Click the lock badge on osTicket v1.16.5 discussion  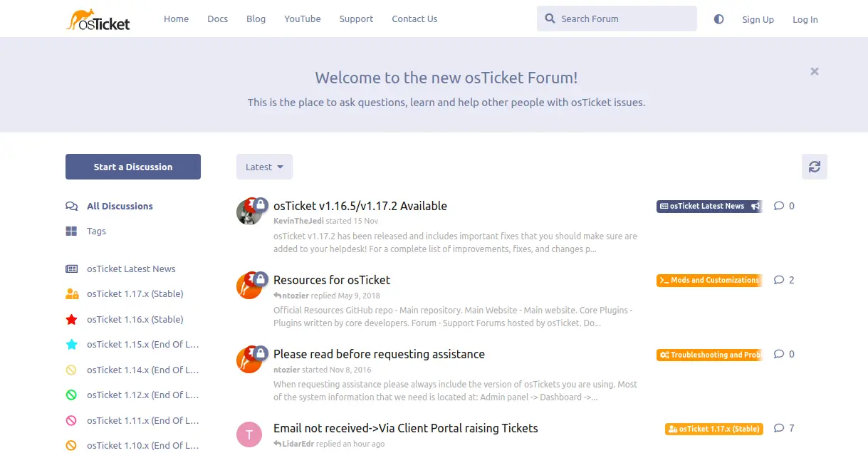tap(261, 204)
